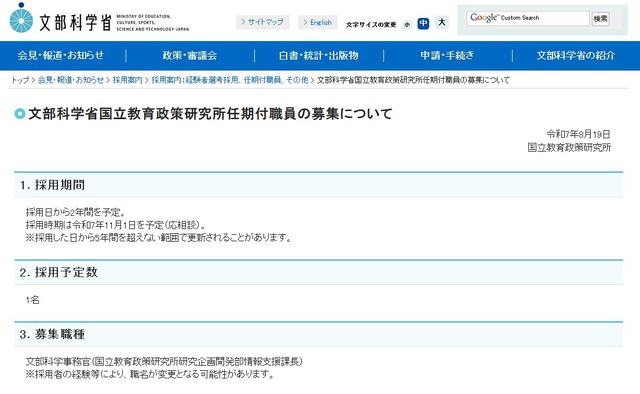This screenshot has height=394, width=640.
Task: Open the 政策・審議会 menu
Action: (x=190, y=56)
